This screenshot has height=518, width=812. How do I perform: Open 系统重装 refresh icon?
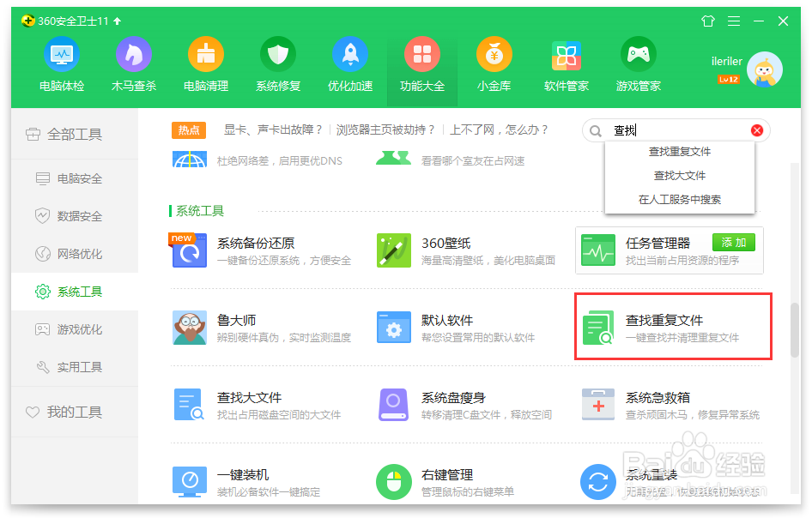(598, 482)
